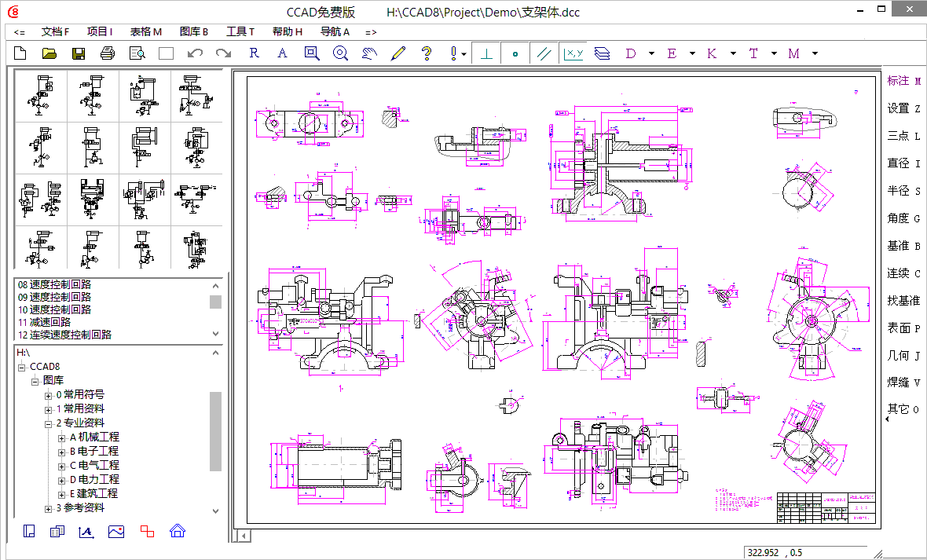Undo the last action
Viewport: 927px width, 560px height.
(195, 53)
